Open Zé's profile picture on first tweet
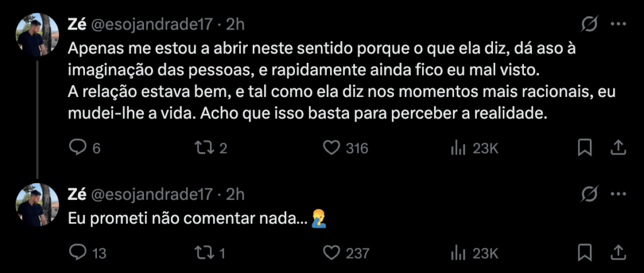 tap(37, 35)
